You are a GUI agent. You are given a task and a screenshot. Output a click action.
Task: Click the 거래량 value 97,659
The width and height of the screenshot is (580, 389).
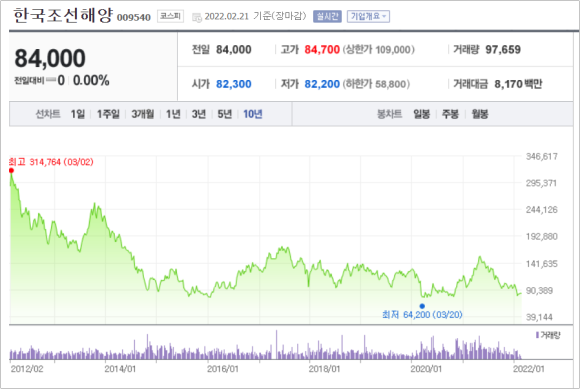coord(503,50)
